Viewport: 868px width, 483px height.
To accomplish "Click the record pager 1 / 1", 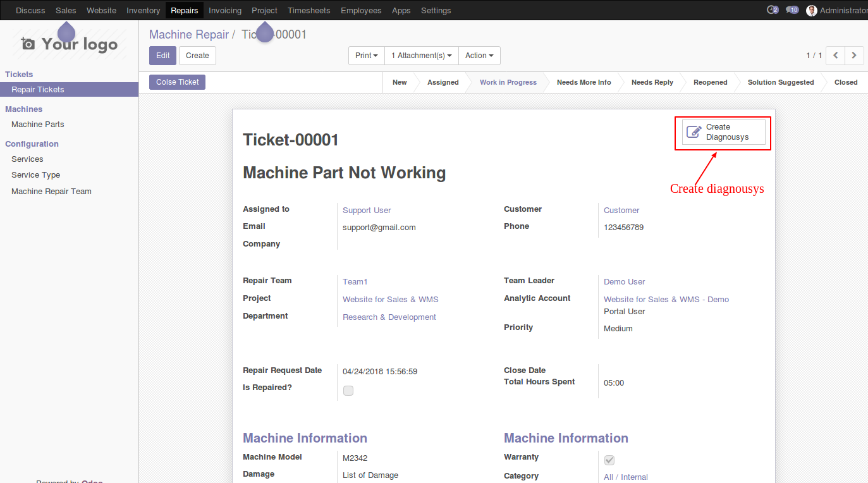I will click(814, 56).
